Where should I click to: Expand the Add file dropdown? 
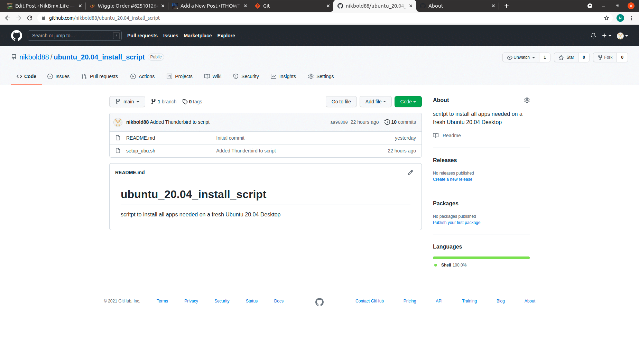[x=376, y=102]
